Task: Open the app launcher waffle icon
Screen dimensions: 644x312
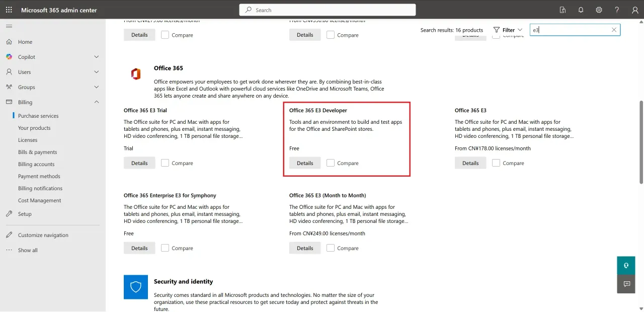Action: (9, 10)
